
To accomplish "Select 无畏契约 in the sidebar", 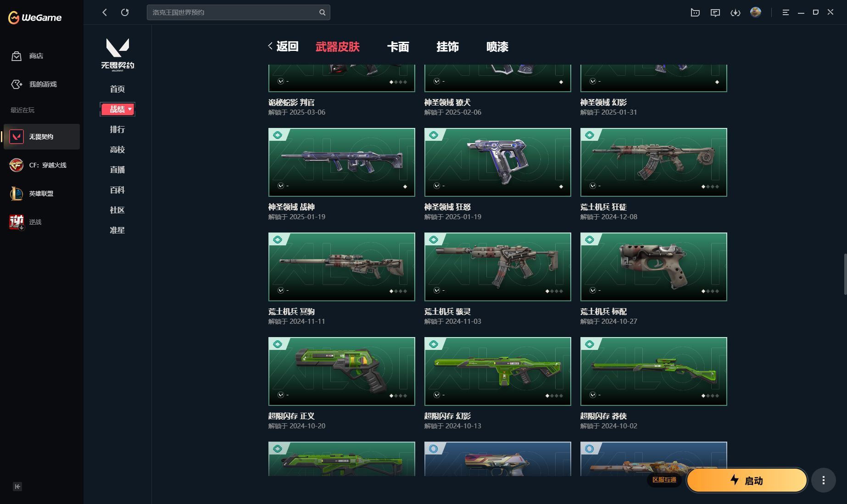I will (42, 136).
